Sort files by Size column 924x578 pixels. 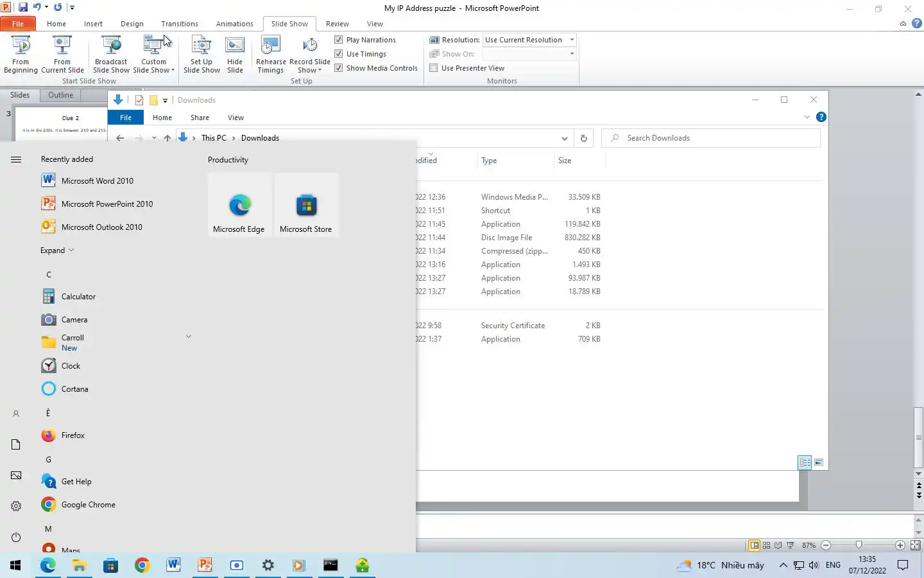[565, 161]
